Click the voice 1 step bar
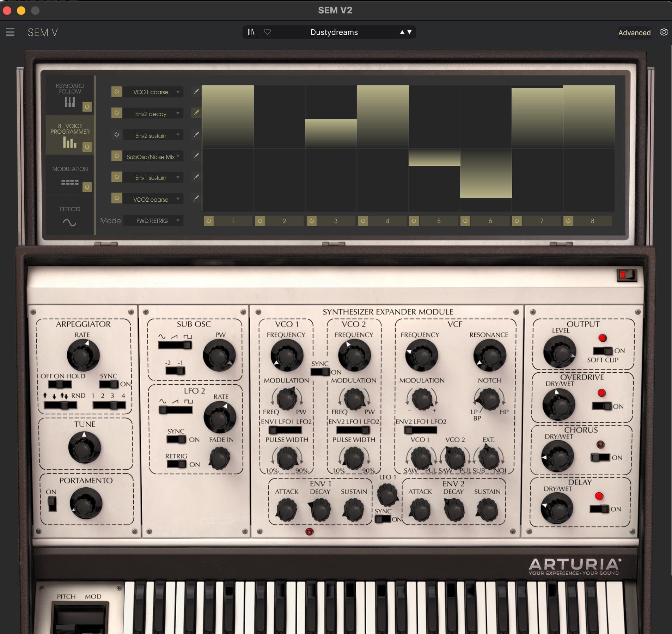The width and height of the screenshot is (672, 634). tap(228, 117)
